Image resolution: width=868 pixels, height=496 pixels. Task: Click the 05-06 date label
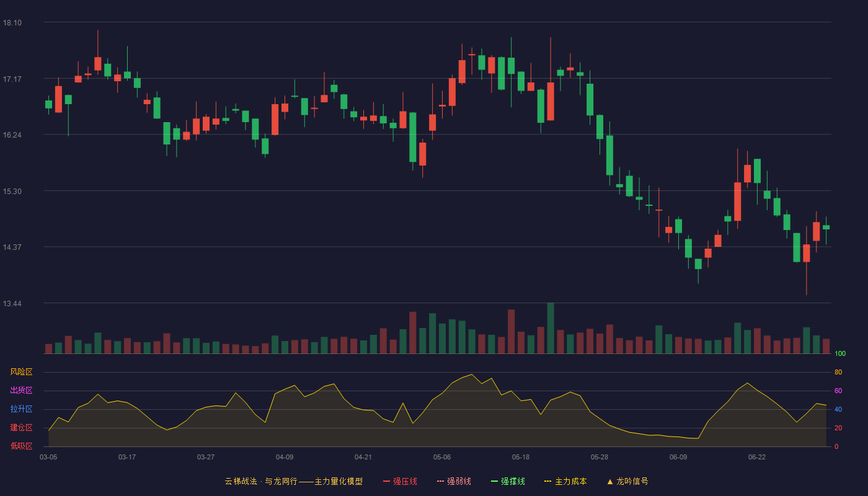[442, 457]
